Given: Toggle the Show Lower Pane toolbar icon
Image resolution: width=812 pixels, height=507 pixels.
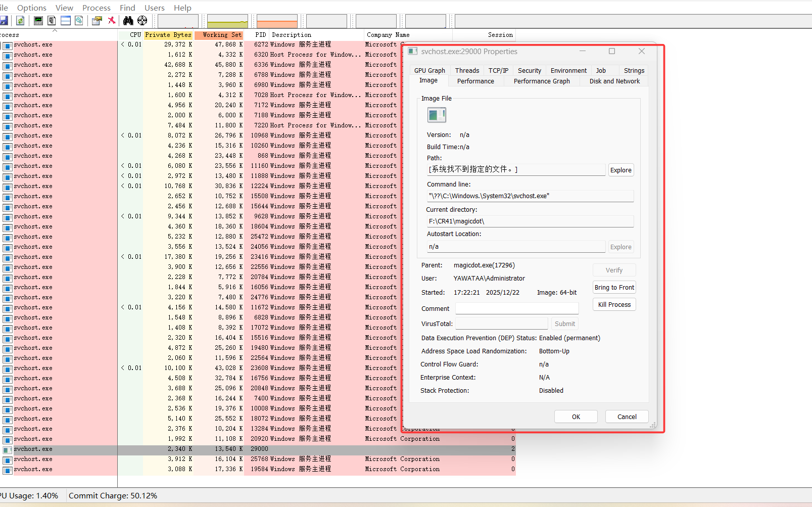Looking at the screenshot, I should point(65,20).
